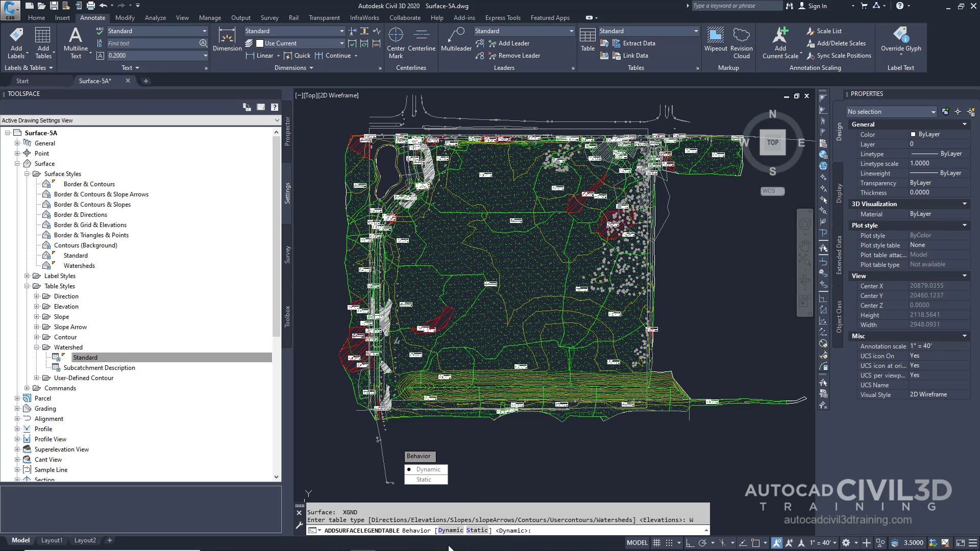Viewport: 980px width, 551px height.
Task: Open the Analyze ribbon tab
Action: pos(155,18)
